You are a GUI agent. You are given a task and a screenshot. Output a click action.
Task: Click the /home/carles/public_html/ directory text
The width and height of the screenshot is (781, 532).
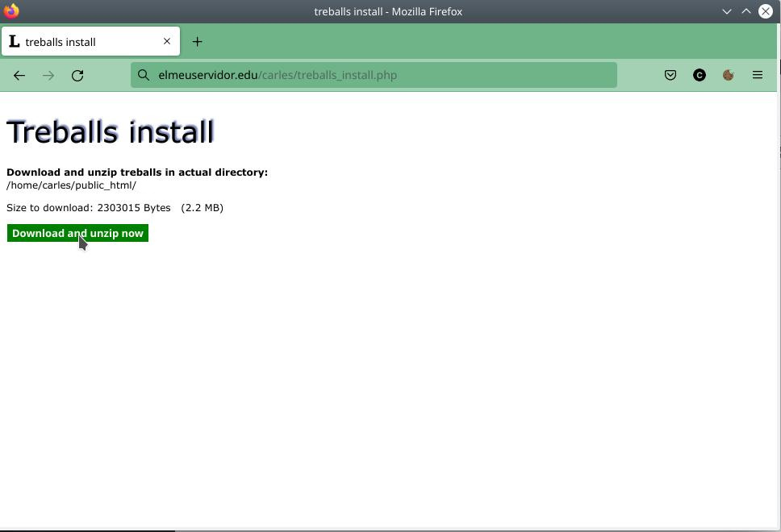tap(71, 185)
